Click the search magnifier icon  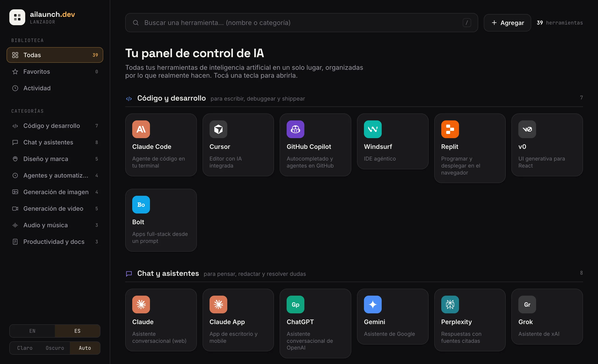pyautogui.click(x=136, y=23)
